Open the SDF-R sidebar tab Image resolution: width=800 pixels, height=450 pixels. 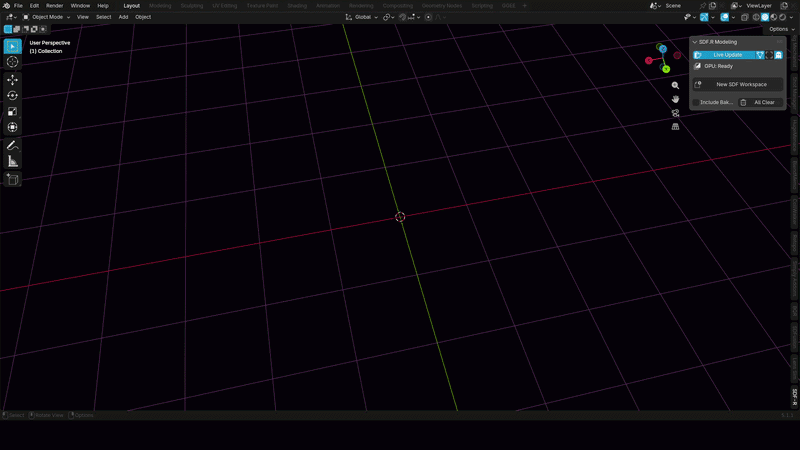click(795, 397)
